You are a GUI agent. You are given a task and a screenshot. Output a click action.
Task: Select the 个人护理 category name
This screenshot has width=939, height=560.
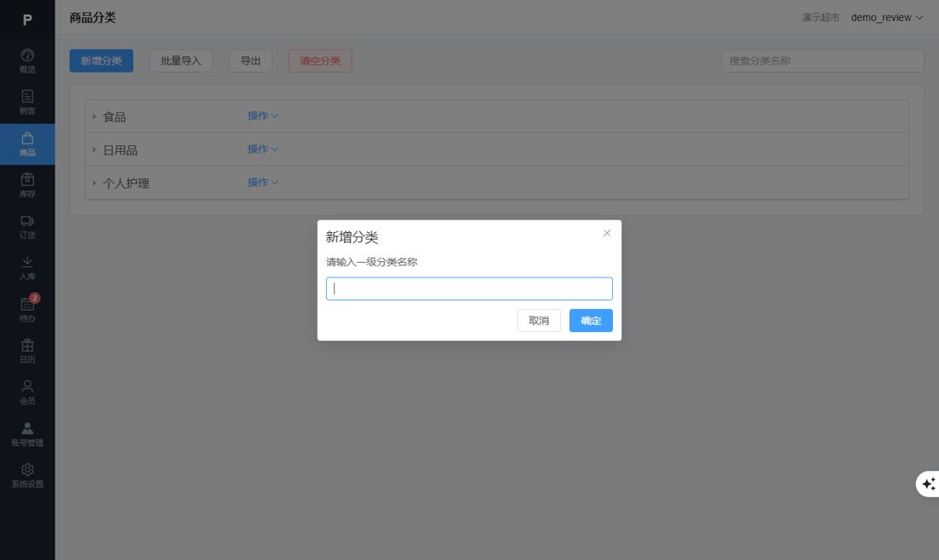tap(125, 184)
